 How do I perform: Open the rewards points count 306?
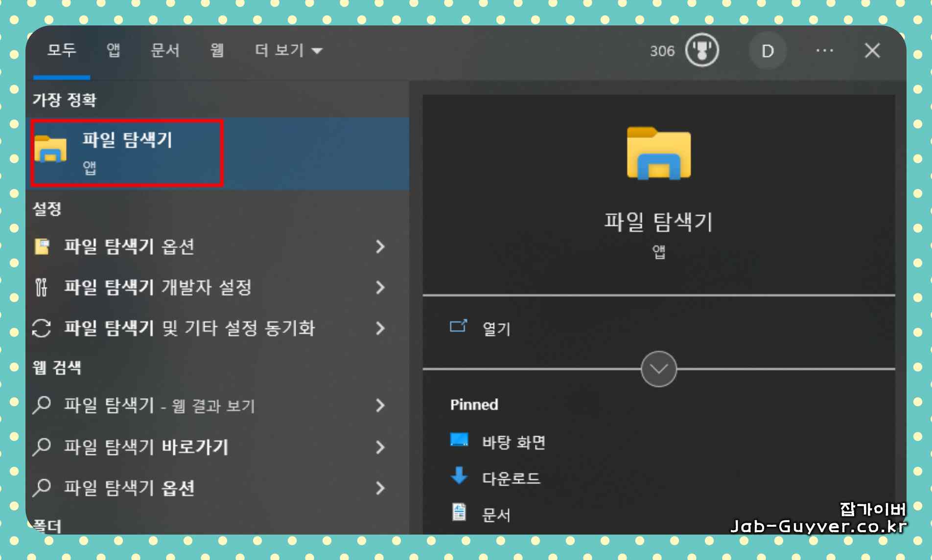click(662, 51)
